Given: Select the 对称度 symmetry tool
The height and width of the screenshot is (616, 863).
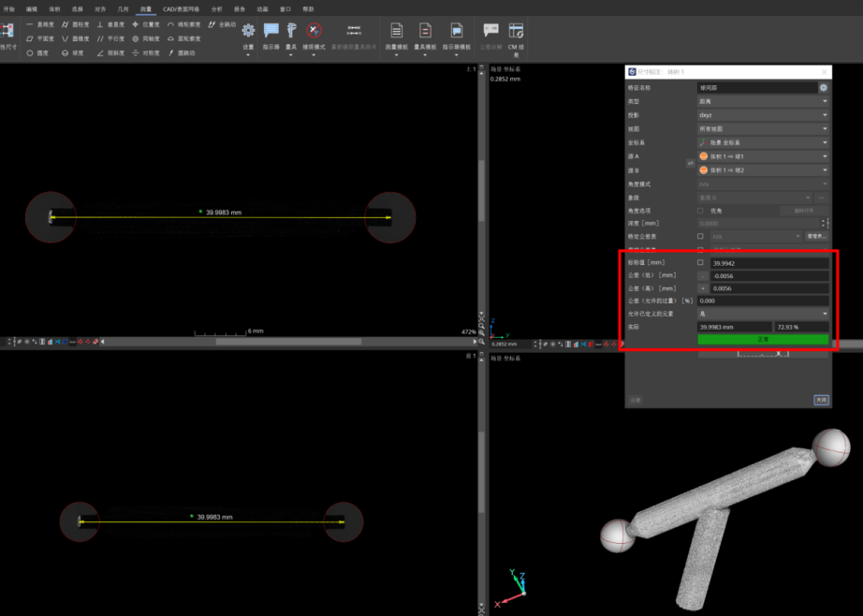Looking at the screenshot, I should [146, 53].
